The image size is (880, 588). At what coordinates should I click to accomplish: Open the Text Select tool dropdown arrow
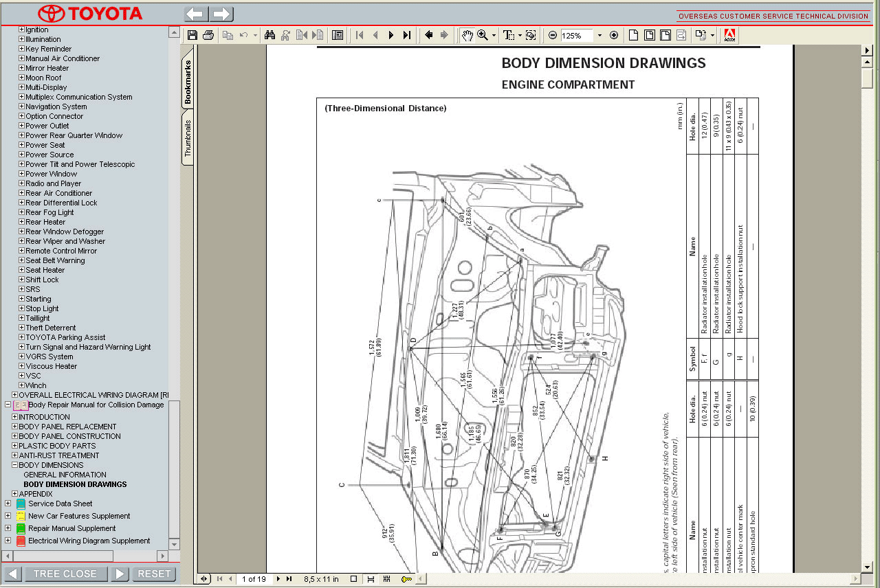[x=520, y=35]
